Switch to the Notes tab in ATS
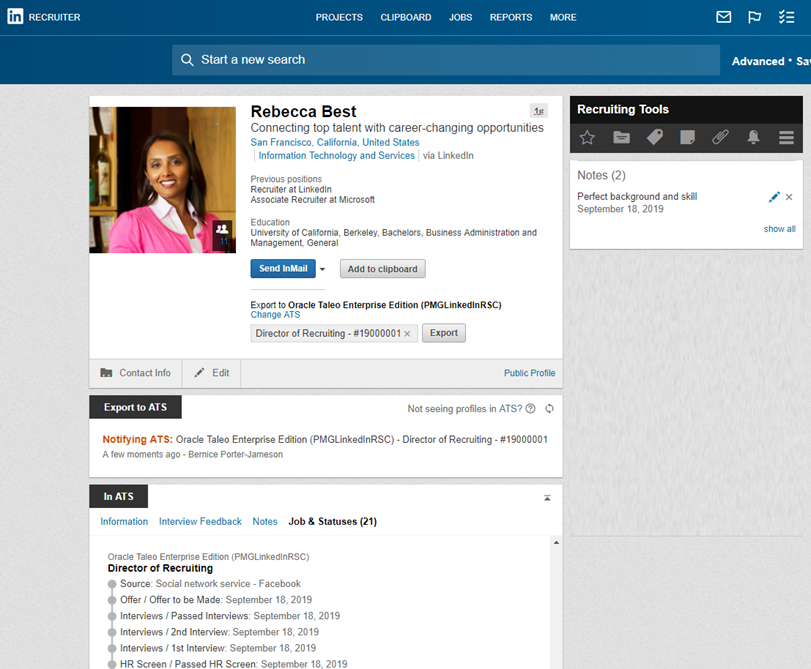 (265, 522)
